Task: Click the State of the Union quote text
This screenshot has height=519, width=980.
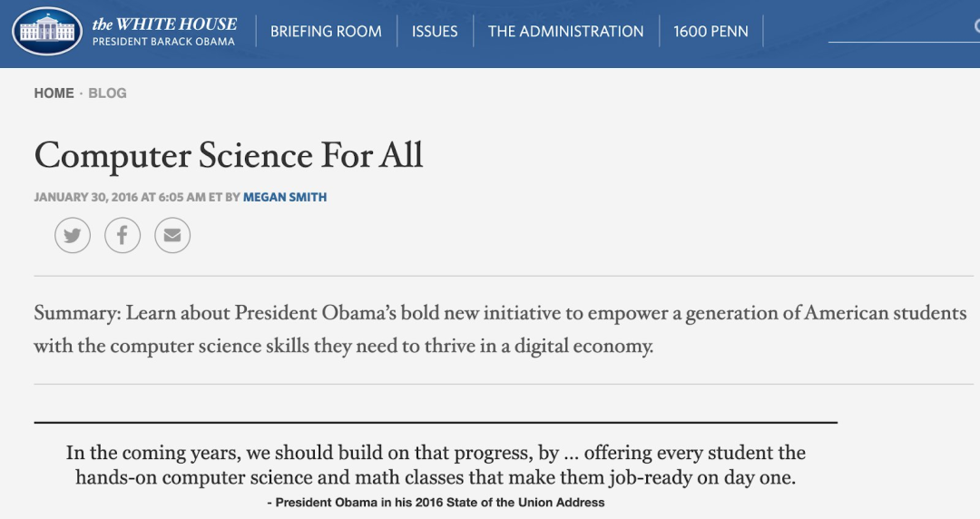Action: pos(436,465)
